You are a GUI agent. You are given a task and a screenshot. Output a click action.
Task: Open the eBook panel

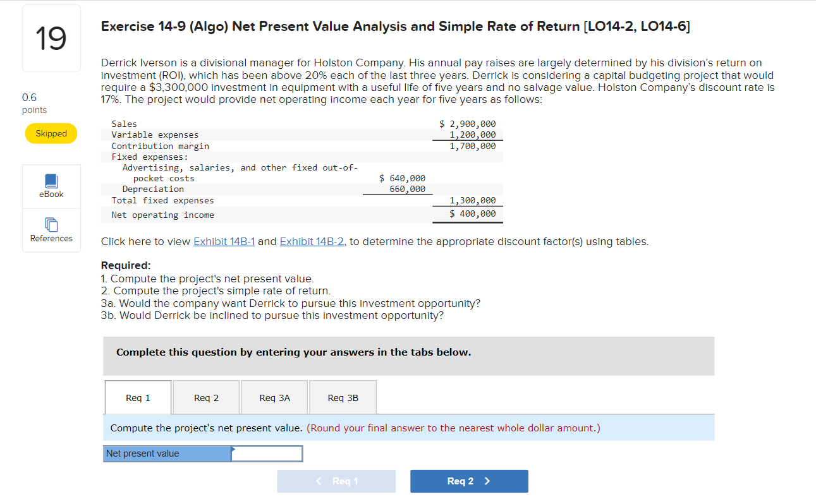point(51,186)
